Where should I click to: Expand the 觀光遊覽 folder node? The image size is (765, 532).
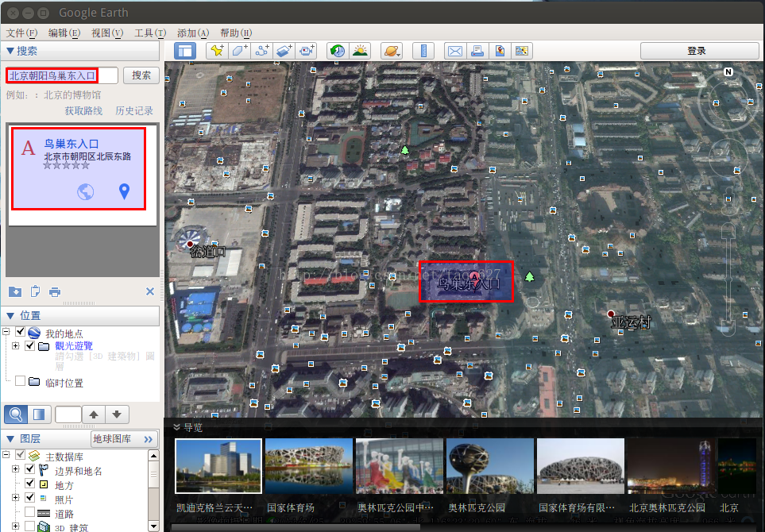point(16,345)
